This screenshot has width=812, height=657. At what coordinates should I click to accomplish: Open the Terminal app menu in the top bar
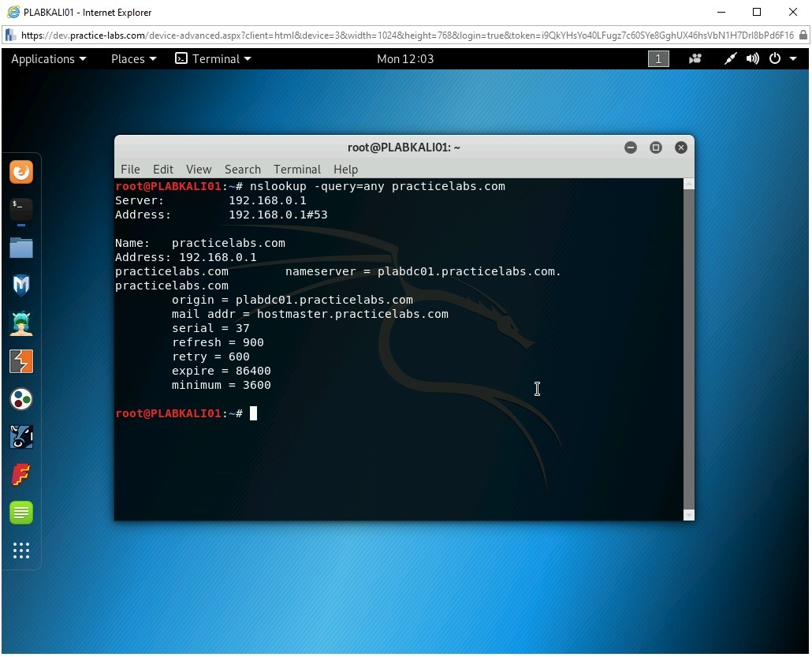213,58
